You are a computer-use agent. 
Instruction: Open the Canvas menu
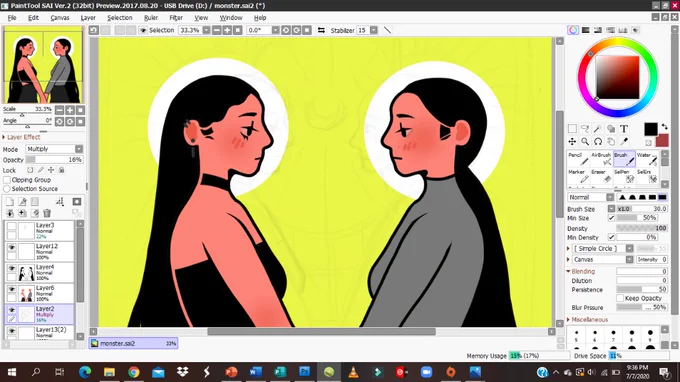(60, 18)
